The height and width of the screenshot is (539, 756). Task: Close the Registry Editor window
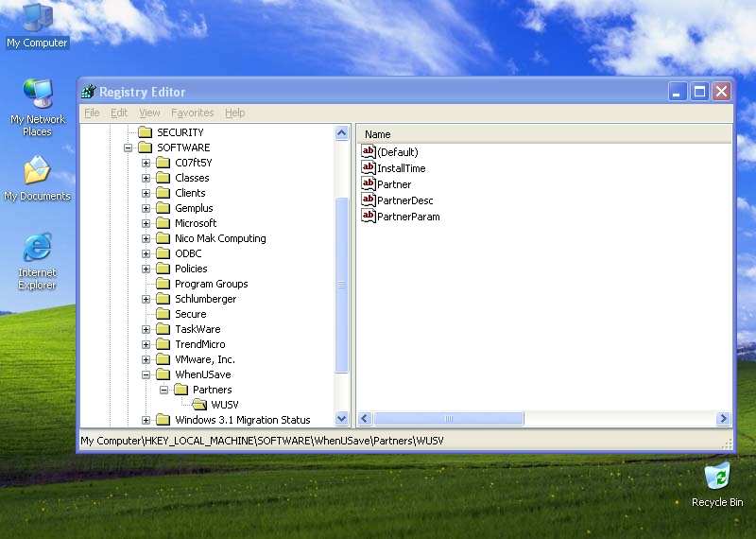pos(722,91)
